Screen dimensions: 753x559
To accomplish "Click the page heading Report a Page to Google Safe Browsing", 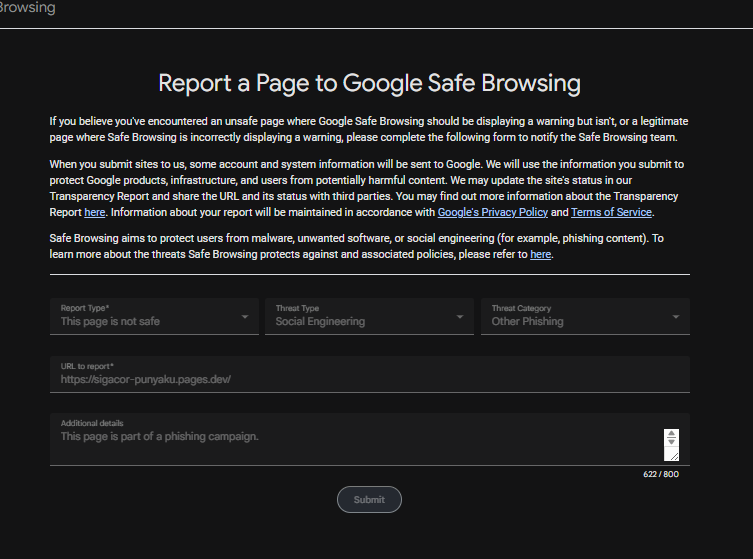I will (369, 83).
